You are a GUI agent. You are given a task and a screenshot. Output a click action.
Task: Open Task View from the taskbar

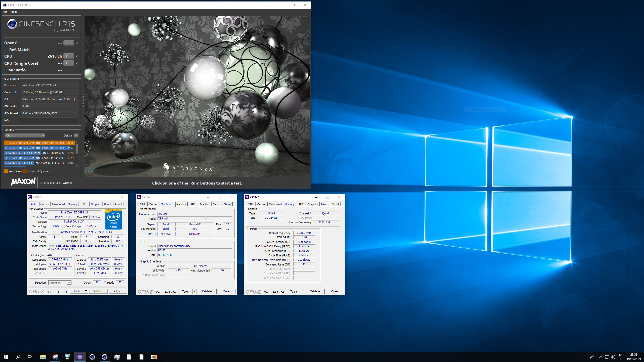(x=30, y=357)
